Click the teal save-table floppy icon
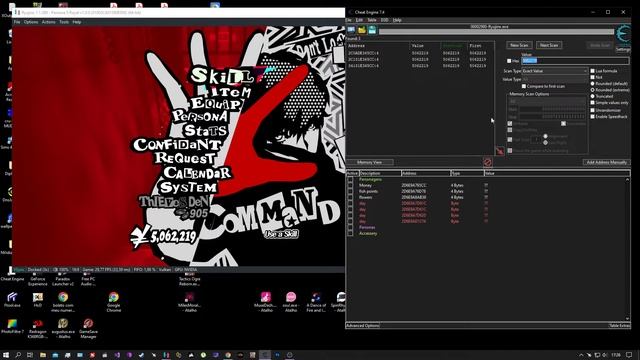The width and height of the screenshot is (640, 360). pyautogui.click(x=372, y=30)
